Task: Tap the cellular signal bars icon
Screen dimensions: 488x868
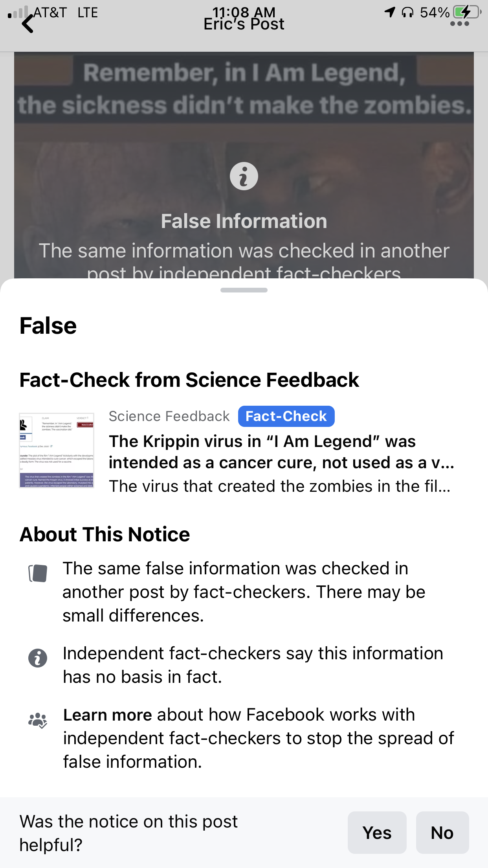Action: point(18,13)
